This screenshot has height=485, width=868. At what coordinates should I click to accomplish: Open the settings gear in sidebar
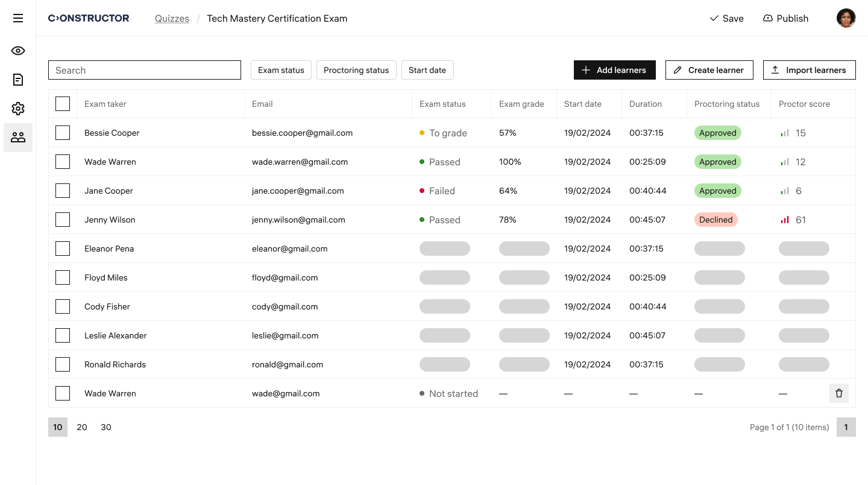coord(18,109)
